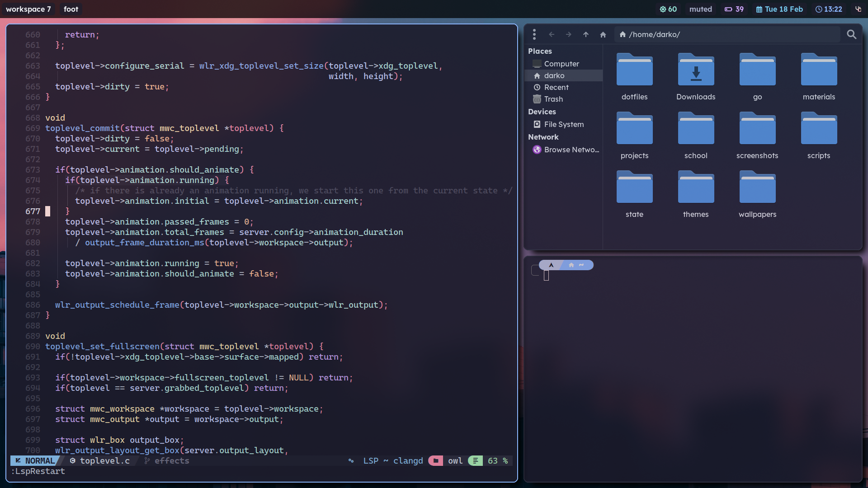Open the screenshots folder
This screenshot has width=868, height=488.
coord(758,136)
